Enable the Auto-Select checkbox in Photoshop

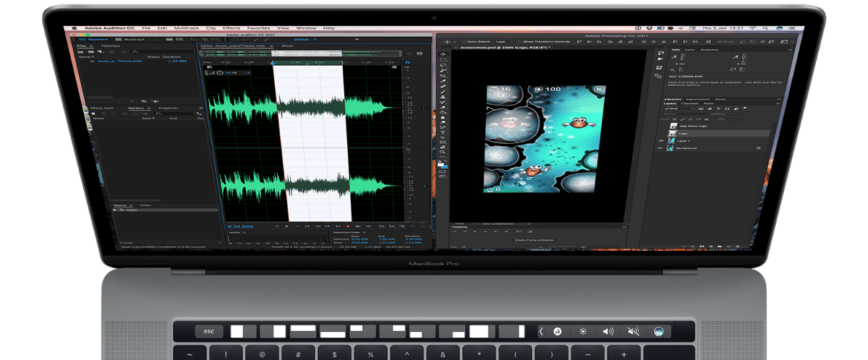pyautogui.click(x=464, y=41)
